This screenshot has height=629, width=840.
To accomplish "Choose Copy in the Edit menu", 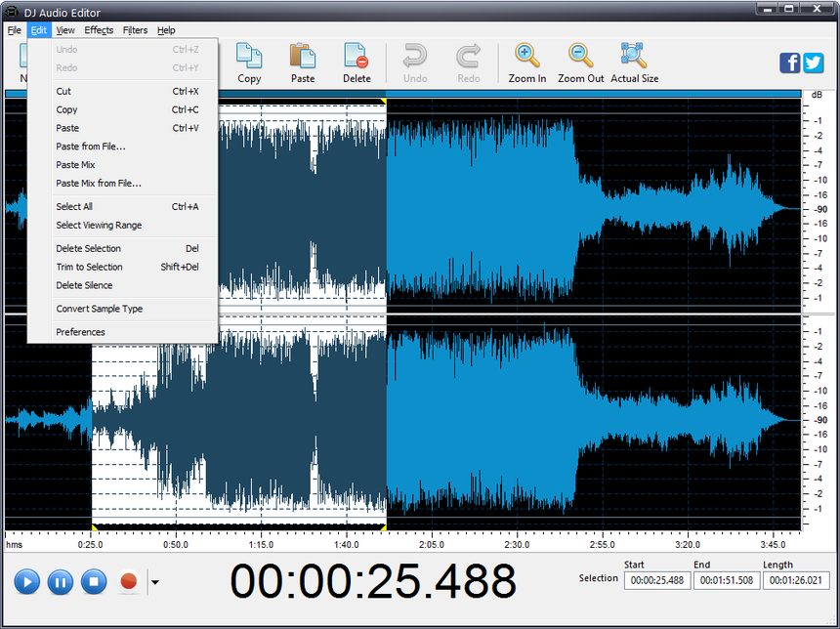I will (x=123, y=109).
